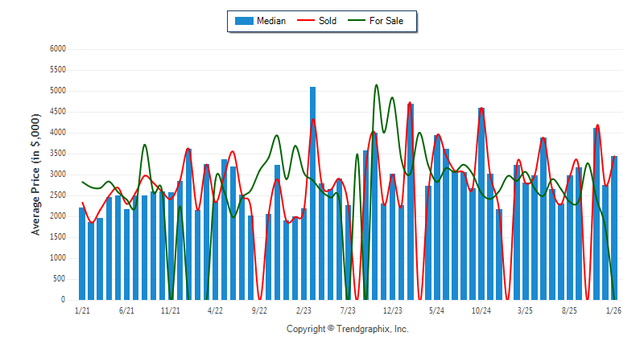Click the 9/22 x-axis label
The image size is (644, 349).
coord(259,310)
